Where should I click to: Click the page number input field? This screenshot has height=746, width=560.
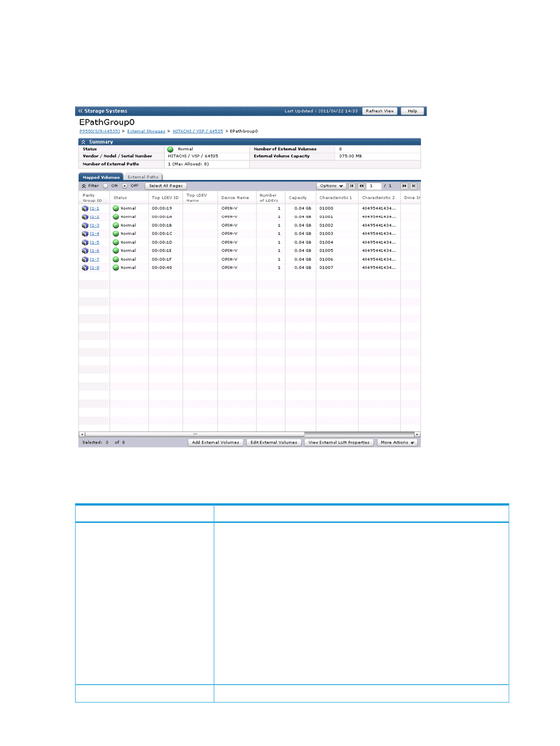[x=375, y=186]
